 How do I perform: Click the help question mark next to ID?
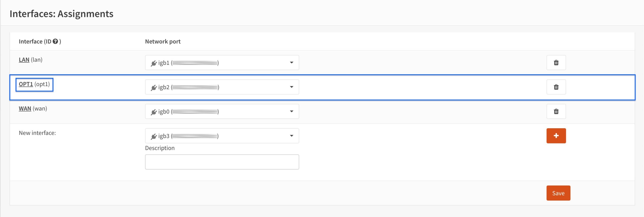coord(55,41)
